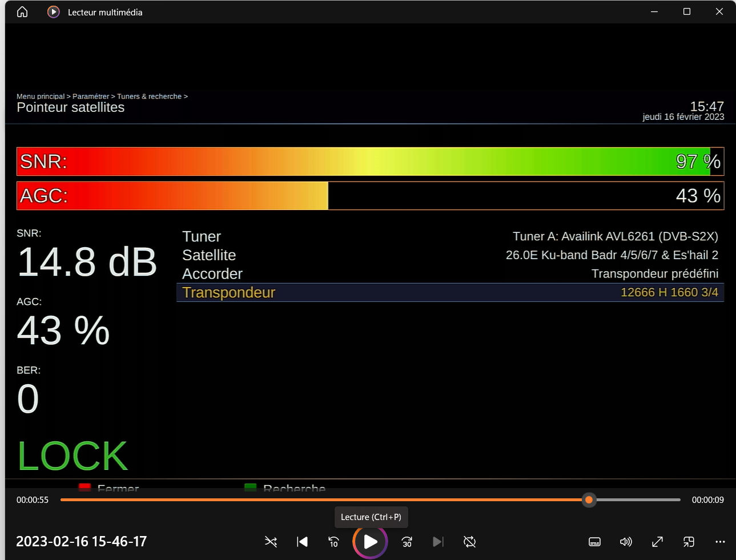Image resolution: width=736 pixels, height=560 pixels.
Task: Open the more options menu
Action: tap(720, 542)
